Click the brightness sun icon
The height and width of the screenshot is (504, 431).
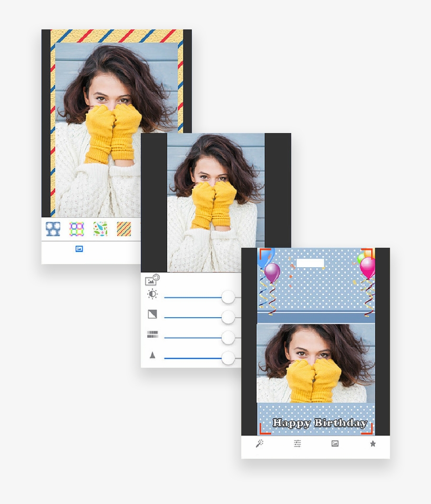point(152,295)
